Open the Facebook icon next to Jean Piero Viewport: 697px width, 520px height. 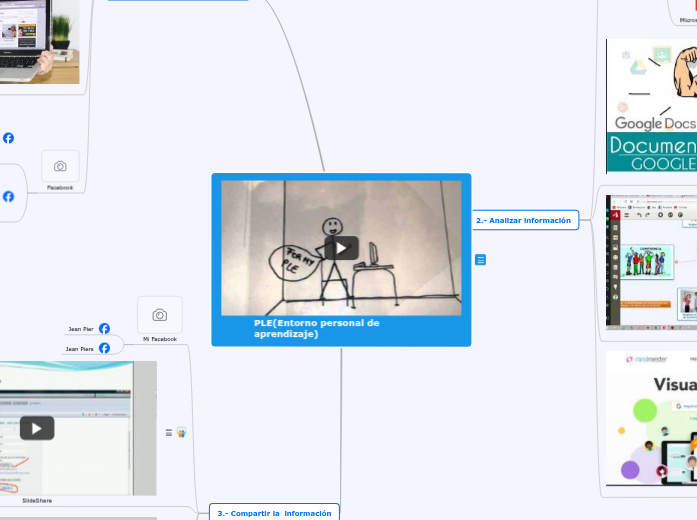(x=105, y=349)
